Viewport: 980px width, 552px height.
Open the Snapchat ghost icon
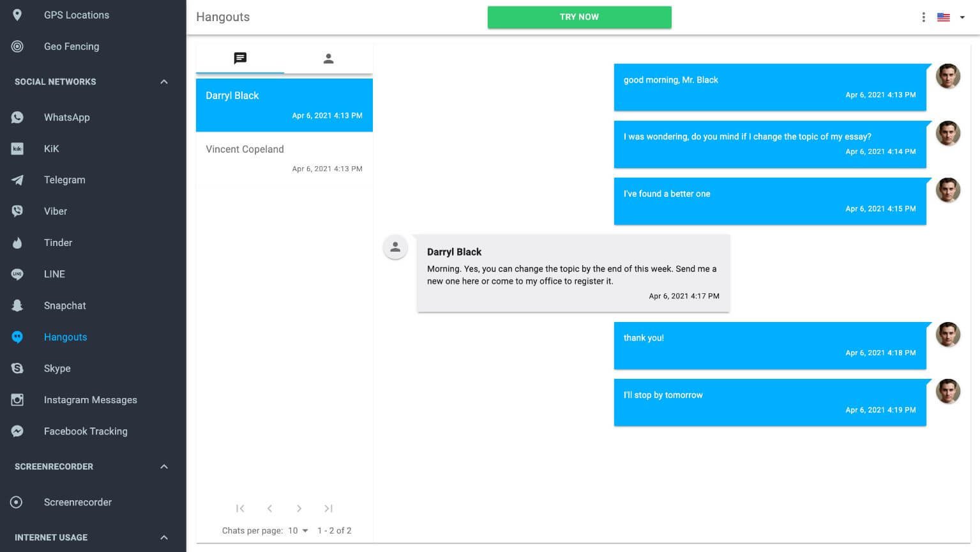17,305
